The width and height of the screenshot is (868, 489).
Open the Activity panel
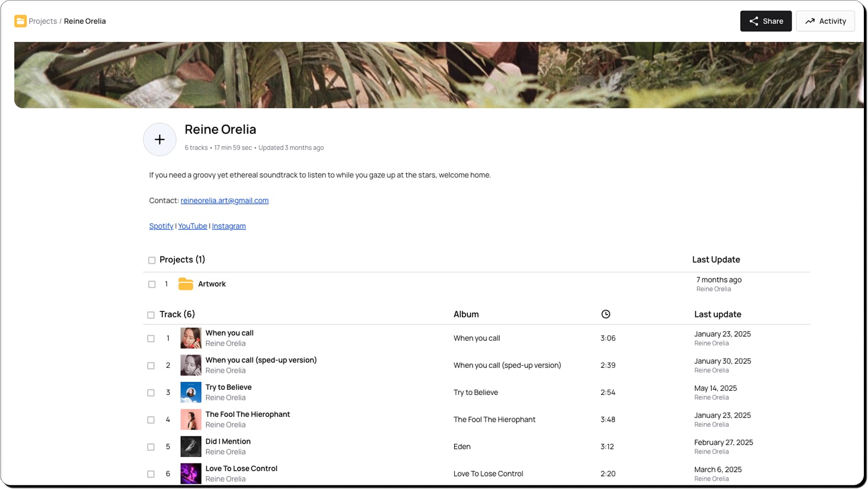tap(825, 21)
